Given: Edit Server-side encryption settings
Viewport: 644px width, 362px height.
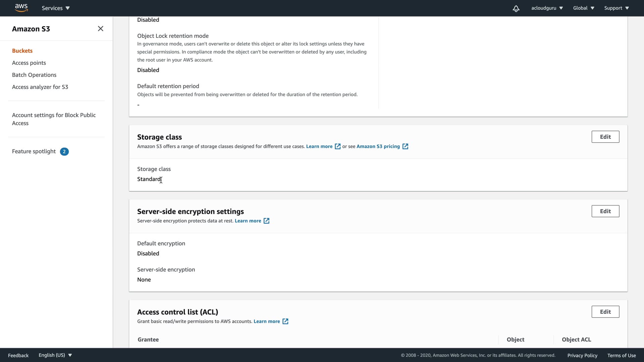Looking at the screenshot, I should (x=605, y=211).
